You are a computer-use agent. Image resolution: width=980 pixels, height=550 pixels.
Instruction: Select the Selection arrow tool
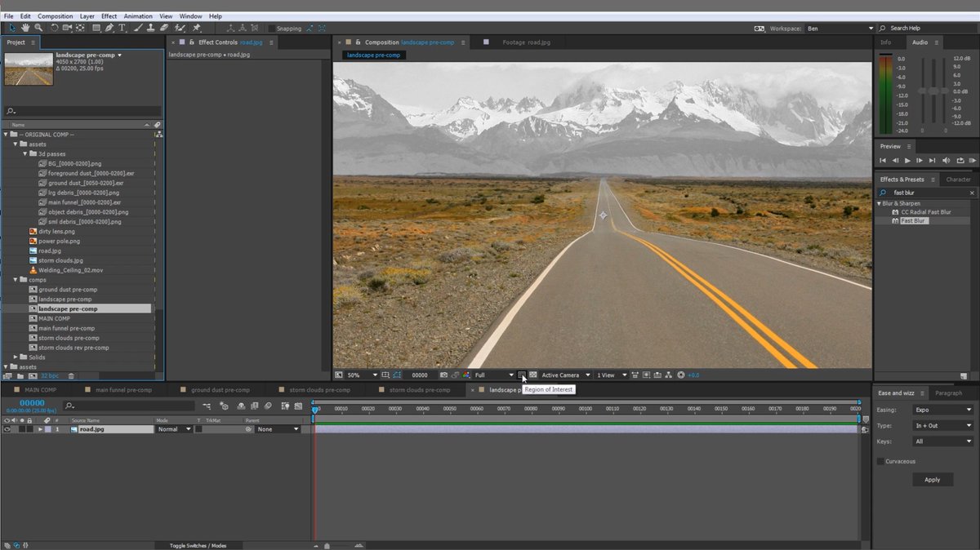(12, 28)
